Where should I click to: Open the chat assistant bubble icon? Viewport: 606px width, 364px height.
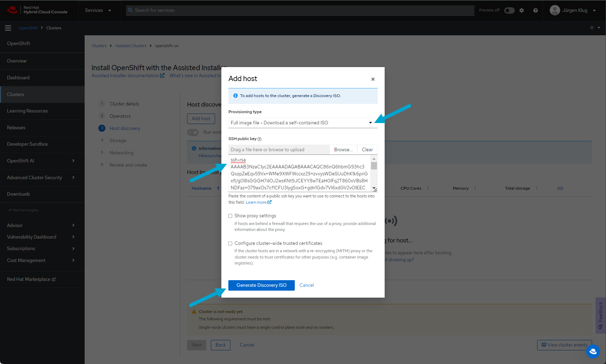593,351
